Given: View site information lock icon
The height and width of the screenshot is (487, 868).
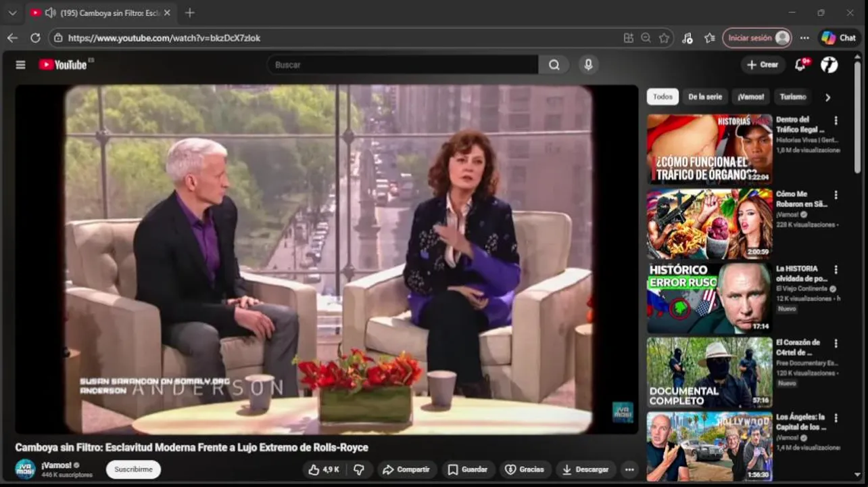Looking at the screenshot, I should 58,38.
